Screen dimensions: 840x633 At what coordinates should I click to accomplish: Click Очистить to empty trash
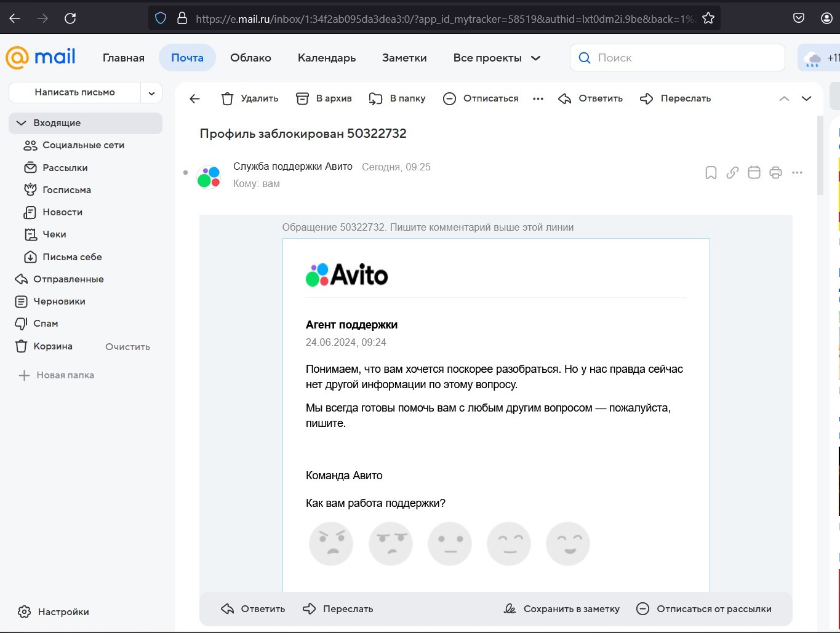click(127, 347)
